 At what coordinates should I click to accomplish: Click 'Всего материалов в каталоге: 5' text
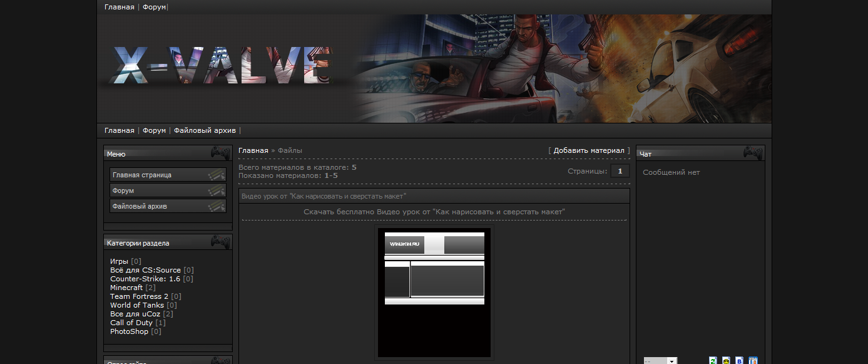(x=297, y=167)
